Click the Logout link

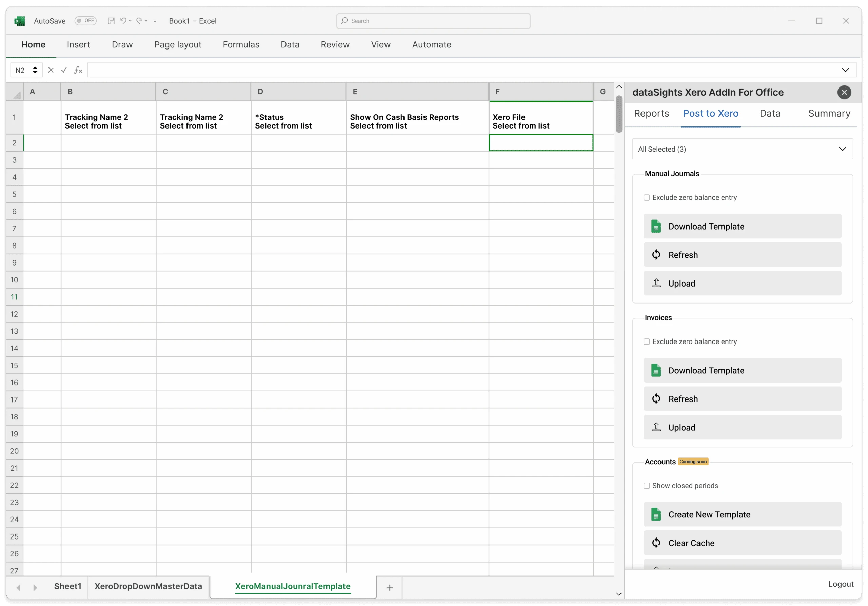point(841,584)
